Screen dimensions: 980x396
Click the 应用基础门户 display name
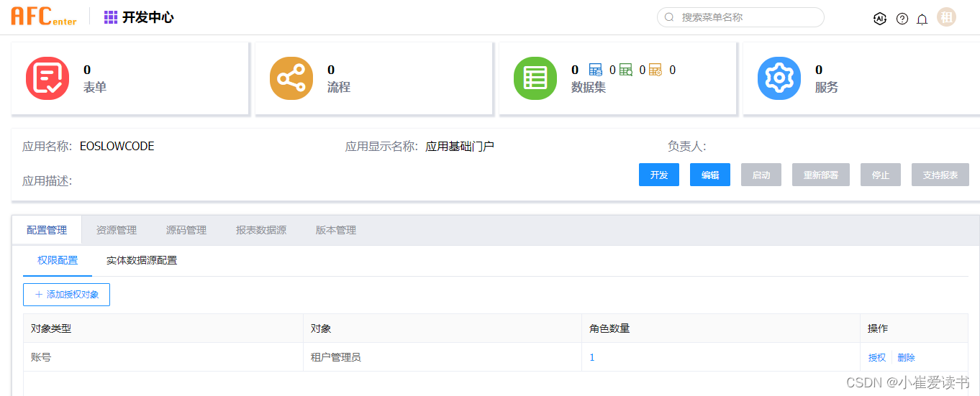coord(460,146)
